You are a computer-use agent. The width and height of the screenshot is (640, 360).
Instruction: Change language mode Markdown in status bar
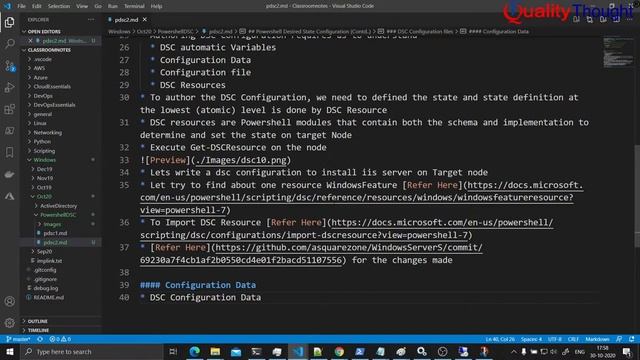click(598, 339)
